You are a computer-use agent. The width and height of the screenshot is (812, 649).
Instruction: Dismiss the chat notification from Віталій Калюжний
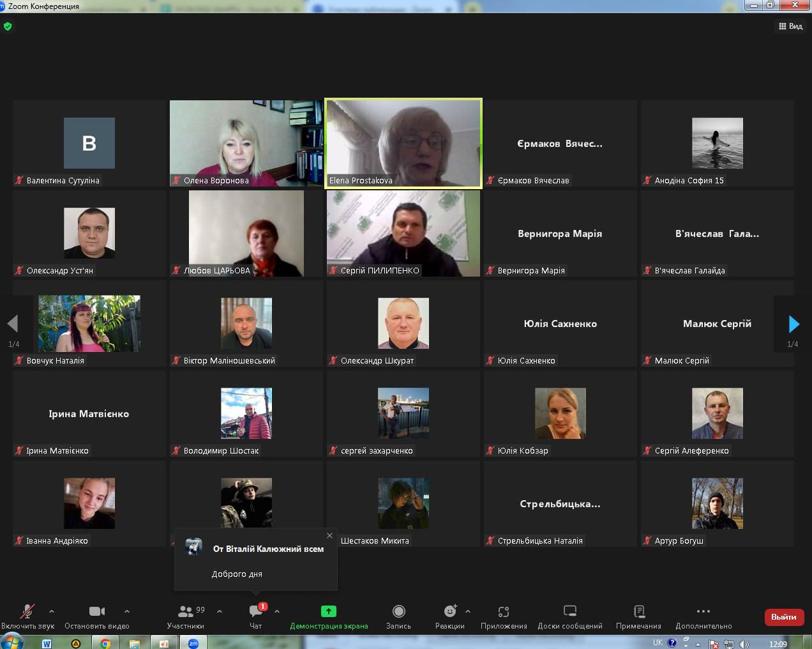point(329,535)
